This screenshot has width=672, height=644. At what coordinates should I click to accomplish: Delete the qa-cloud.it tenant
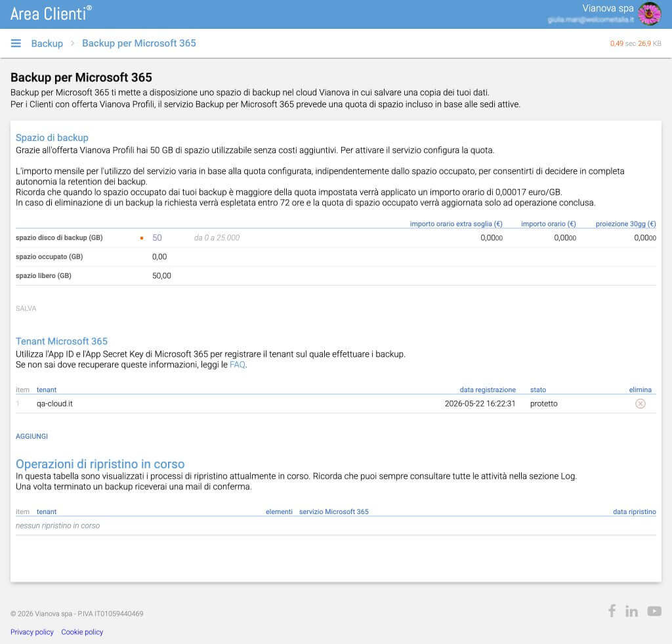pos(640,404)
